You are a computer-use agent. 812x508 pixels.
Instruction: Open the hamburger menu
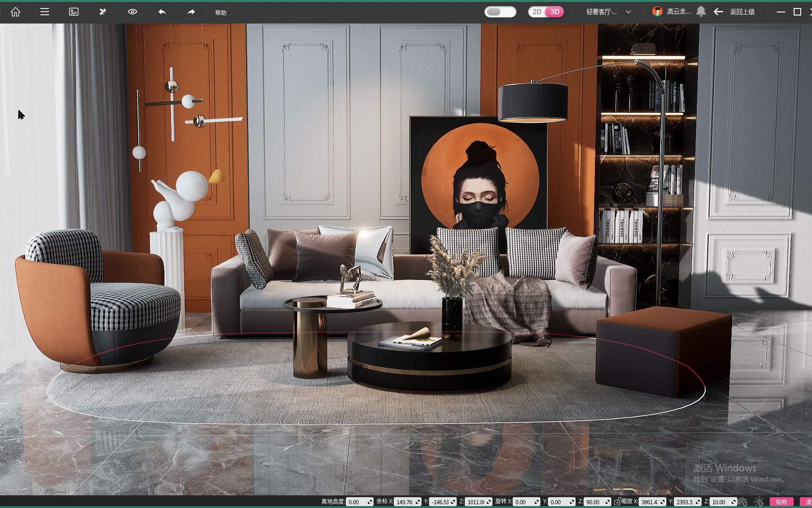coord(45,12)
